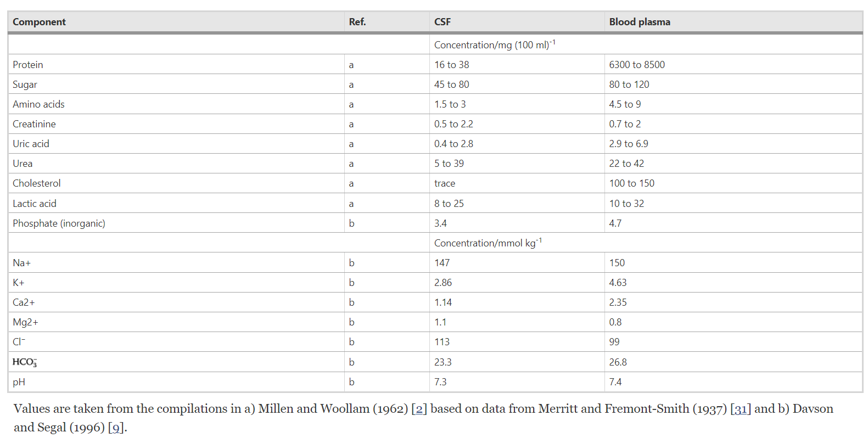Select the Creatinine row label
Image resolution: width=868 pixels, height=438 pixels.
coord(34,124)
